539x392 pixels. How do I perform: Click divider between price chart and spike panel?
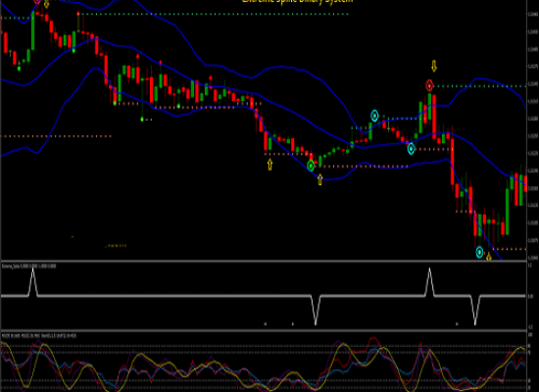[x=264, y=262]
